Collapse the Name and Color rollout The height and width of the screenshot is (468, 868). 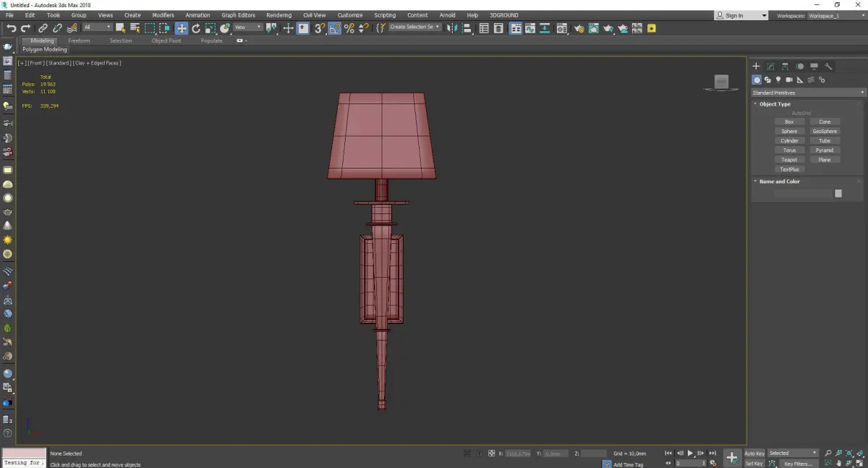click(x=780, y=182)
